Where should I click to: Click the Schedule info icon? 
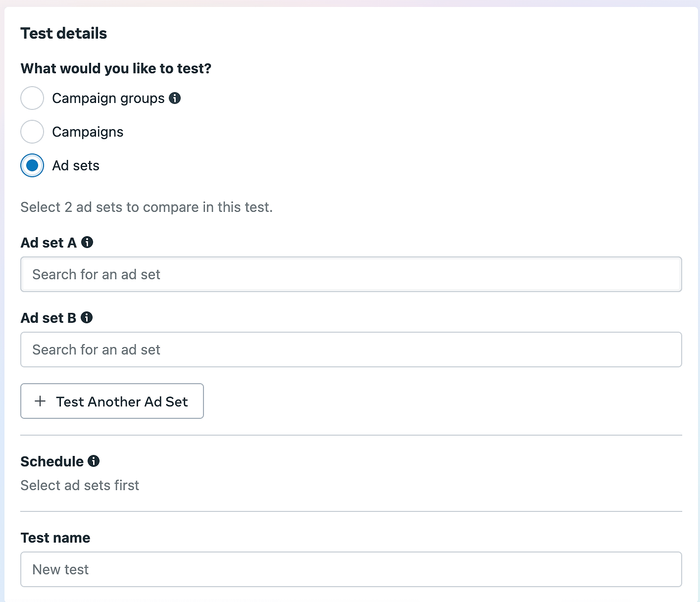94,461
